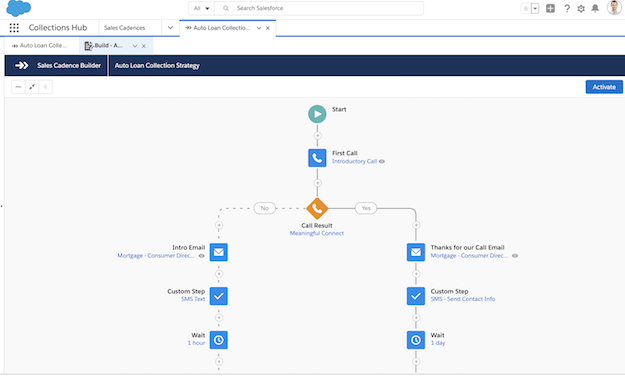Add a step below the 1 day Wait
Screen dimensions: 625x376
(x=416, y=362)
